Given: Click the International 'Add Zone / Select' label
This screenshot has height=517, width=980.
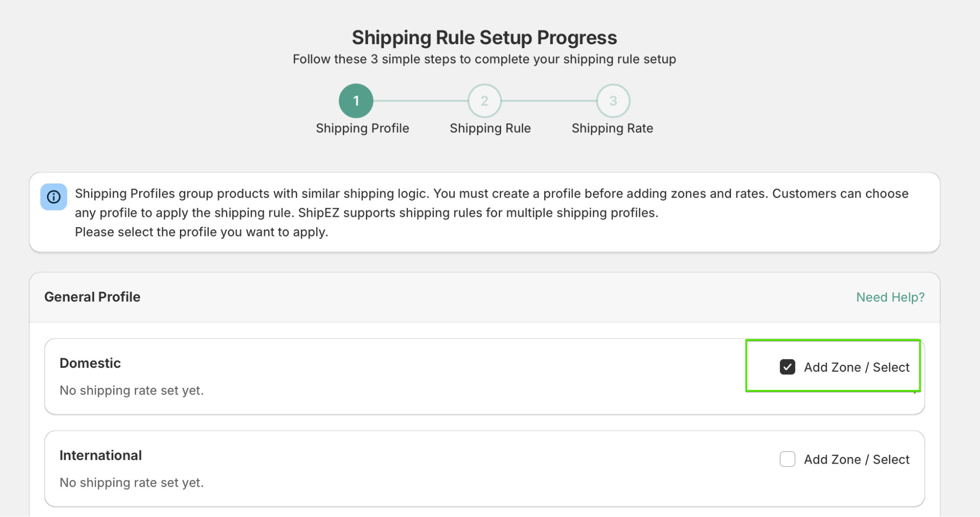Looking at the screenshot, I should (856, 459).
